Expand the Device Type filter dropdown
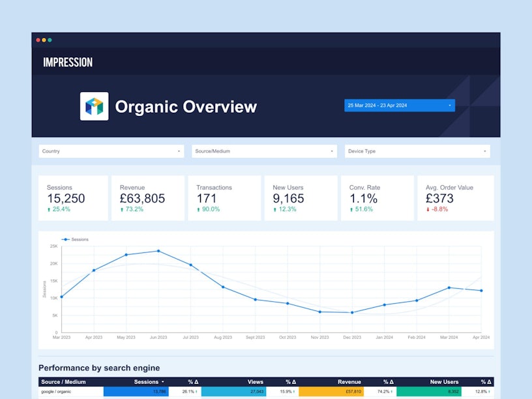The image size is (532, 399). [417, 151]
